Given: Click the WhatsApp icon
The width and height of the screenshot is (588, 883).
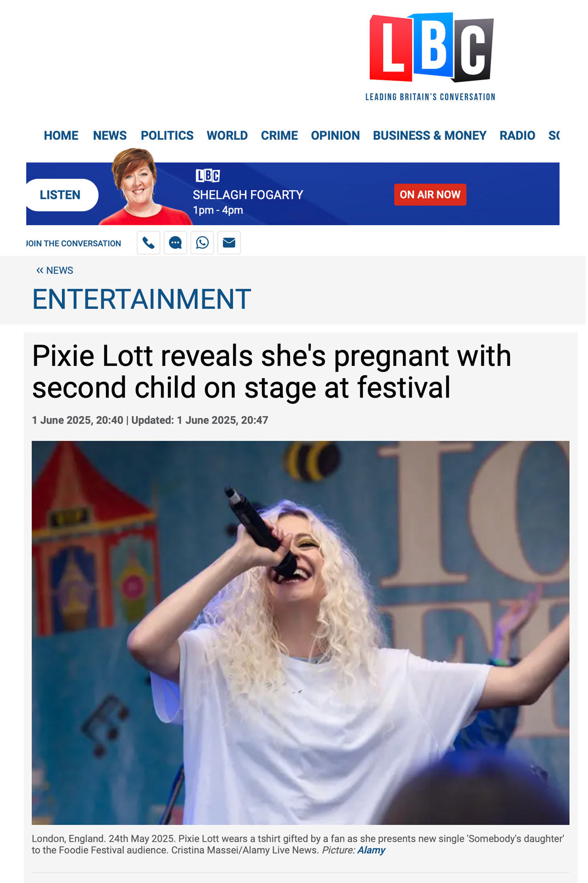Looking at the screenshot, I should pyautogui.click(x=202, y=243).
